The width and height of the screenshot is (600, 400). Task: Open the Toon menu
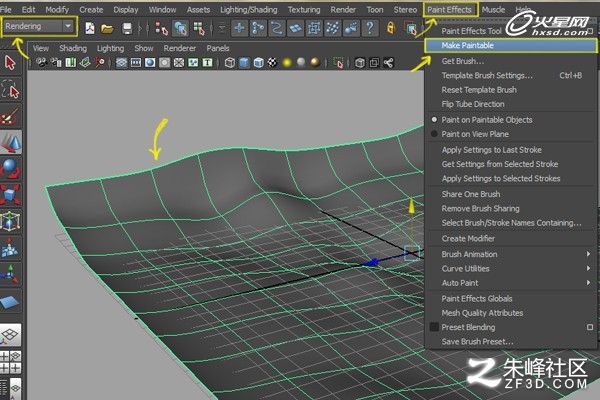point(375,10)
